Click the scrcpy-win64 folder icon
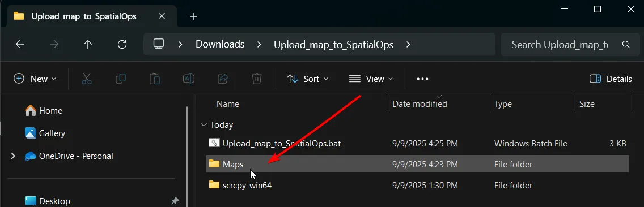 point(214,185)
